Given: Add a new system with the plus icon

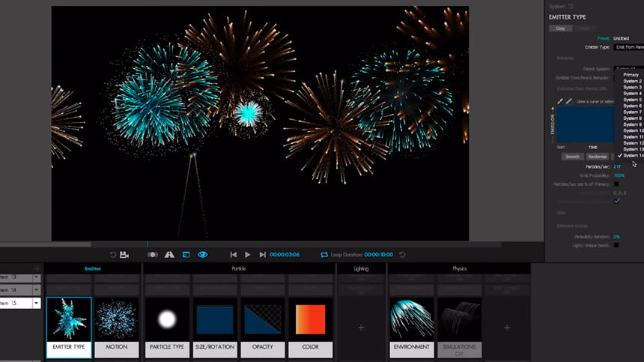Looking at the screenshot, I should pyautogui.click(x=37, y=269).
